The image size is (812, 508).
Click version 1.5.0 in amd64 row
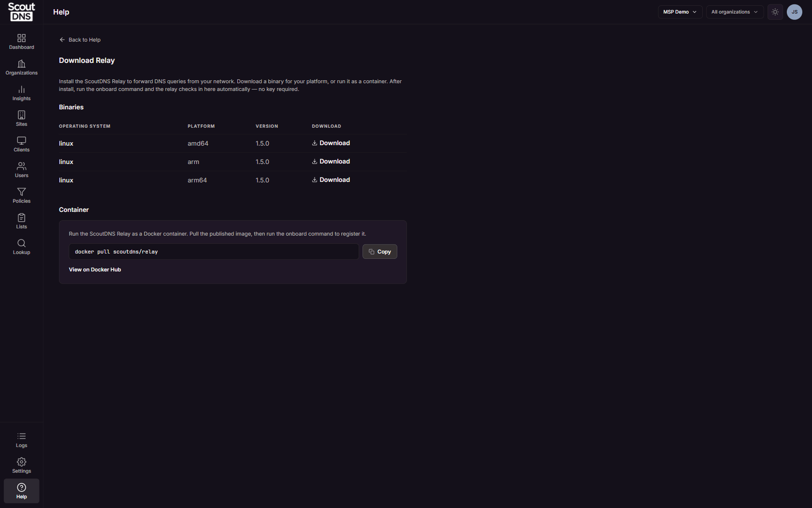262,144
